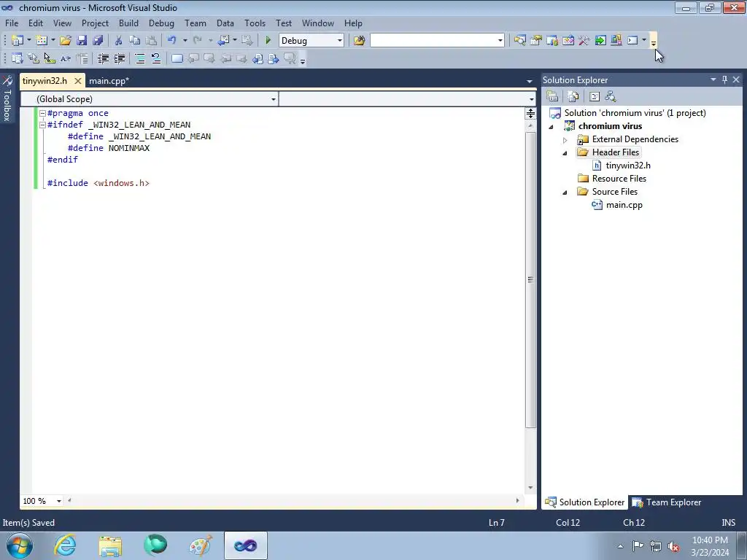Click the Display Parameter Info icon
The image size is (747, 560).
pyautogui.click(x=34, y=58)
